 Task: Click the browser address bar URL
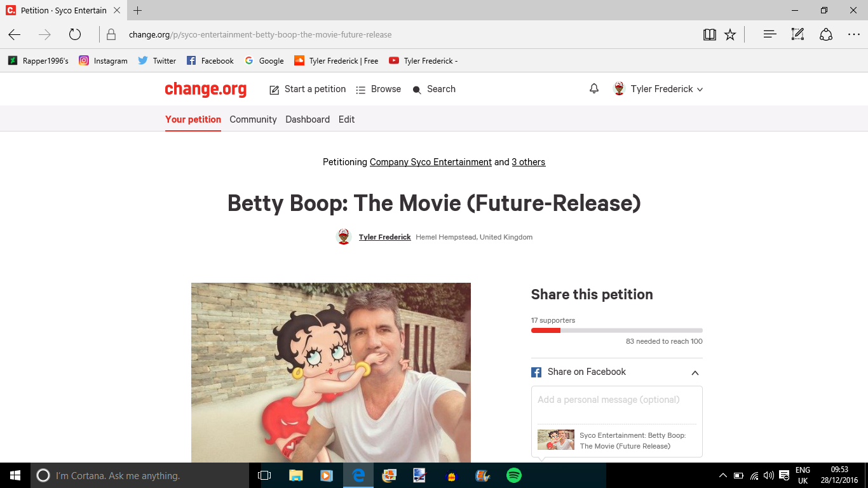(260, 35)
